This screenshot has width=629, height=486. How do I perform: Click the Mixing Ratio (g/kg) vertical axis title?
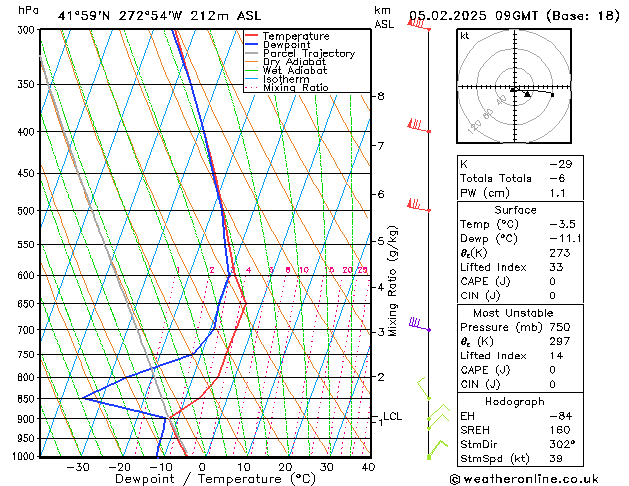pos(393,281)
